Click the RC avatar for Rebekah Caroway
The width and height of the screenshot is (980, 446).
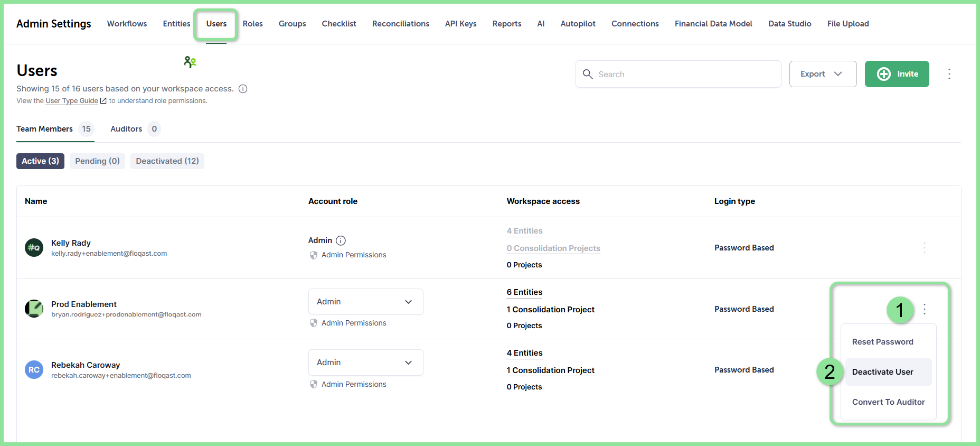(x=34, y=369)
